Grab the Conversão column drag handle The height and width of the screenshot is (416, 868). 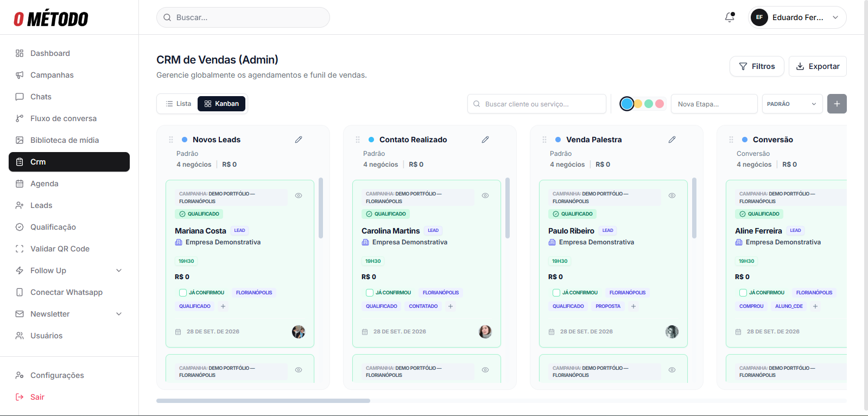point(731,140)
